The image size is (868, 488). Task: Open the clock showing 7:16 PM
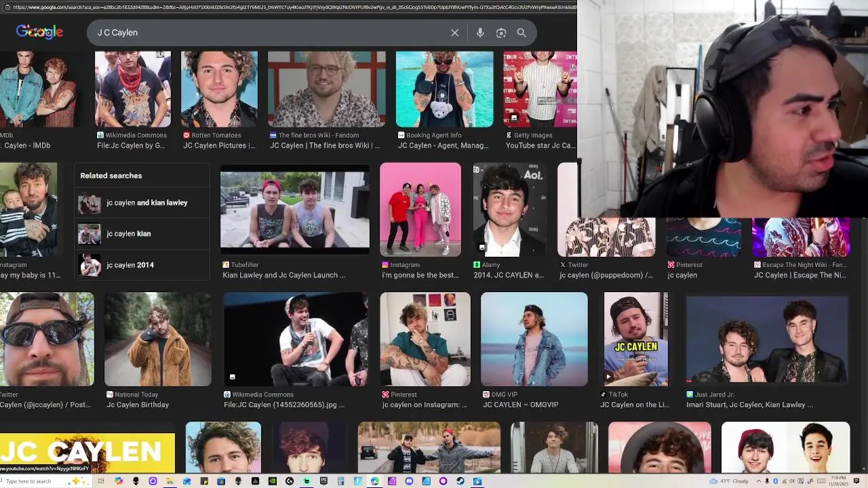[x=838, y=481]
